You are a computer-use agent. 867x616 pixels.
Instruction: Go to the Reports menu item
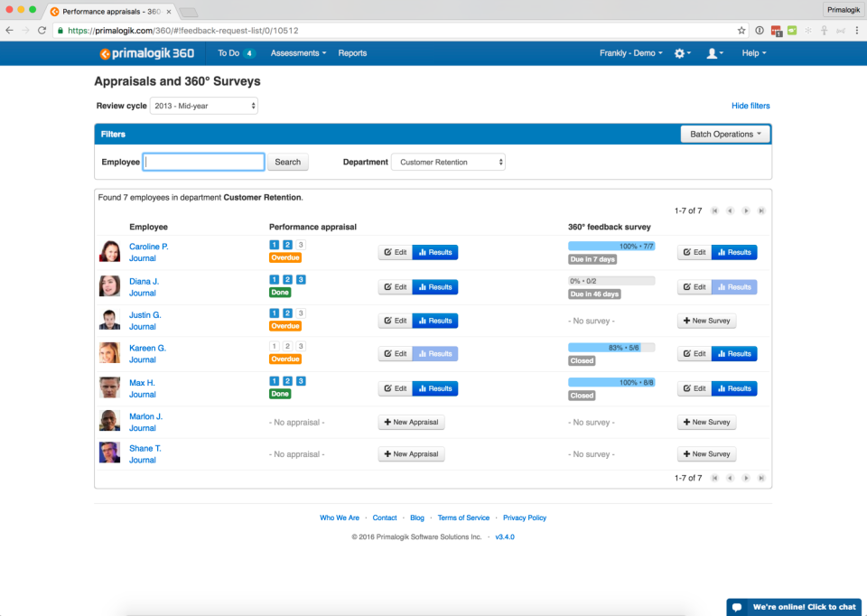coord(352,53)
